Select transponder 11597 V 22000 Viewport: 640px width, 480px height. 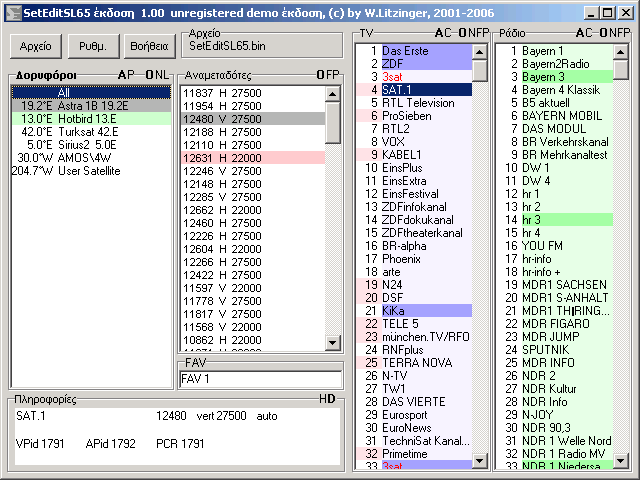point(253,288)
